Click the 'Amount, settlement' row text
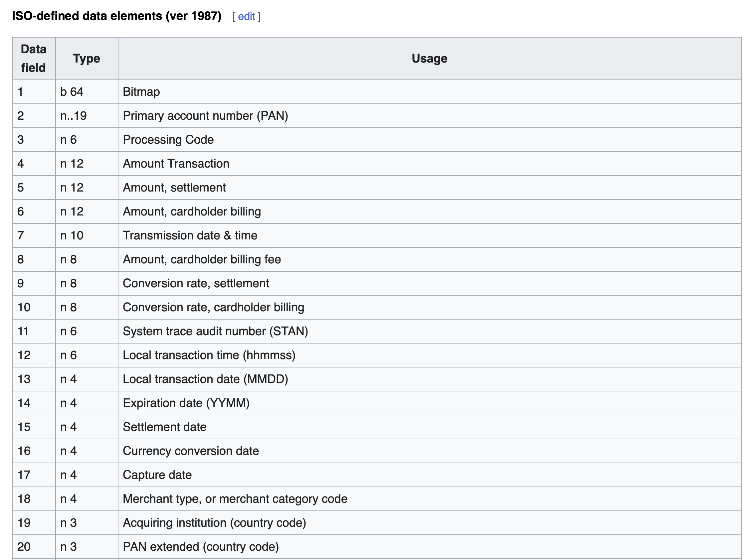This screenshot has height=560, width=752. coord(174,188)
